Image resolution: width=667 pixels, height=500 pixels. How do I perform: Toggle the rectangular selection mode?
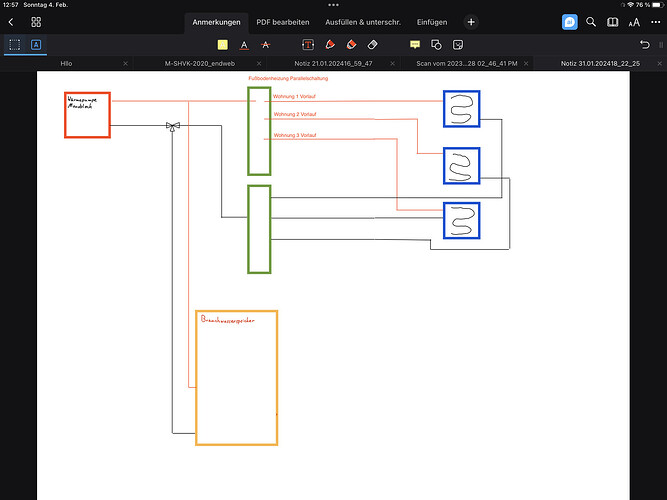point(15,45)
